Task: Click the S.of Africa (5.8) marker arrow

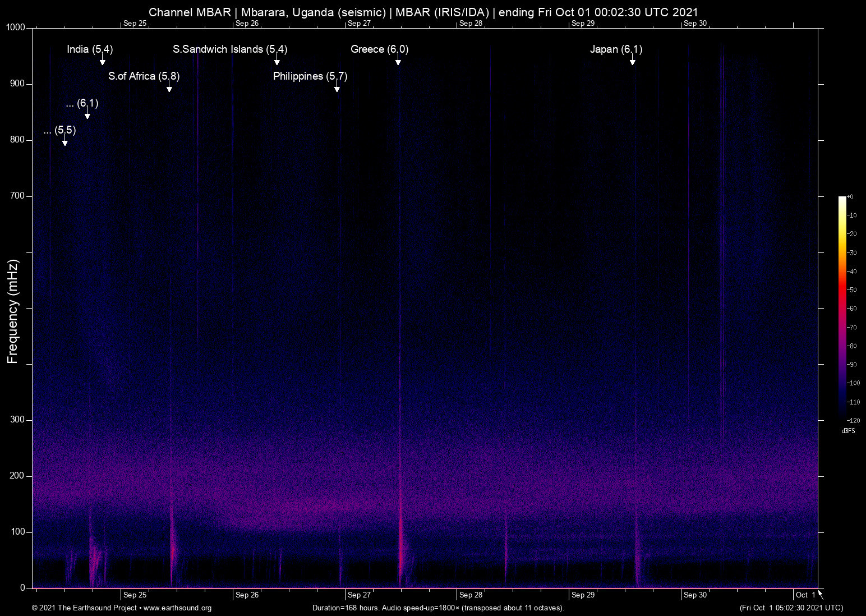Action: [x=170, y=89]
